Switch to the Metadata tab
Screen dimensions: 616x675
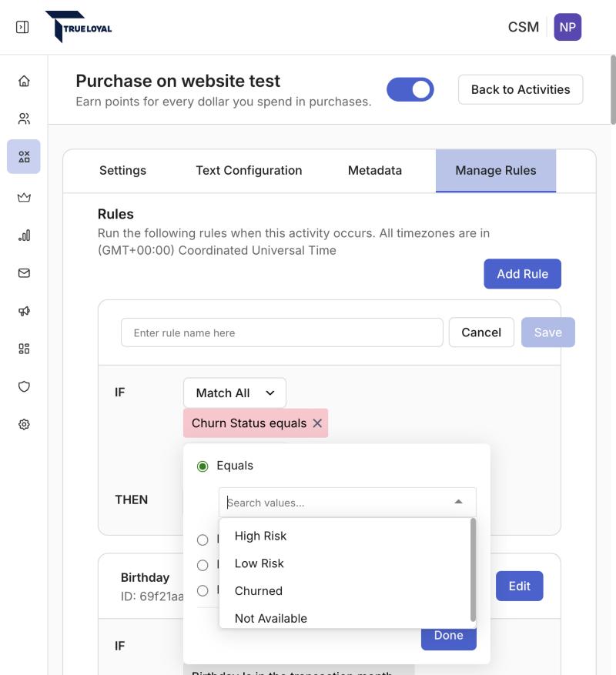click(x=375, y=170)
